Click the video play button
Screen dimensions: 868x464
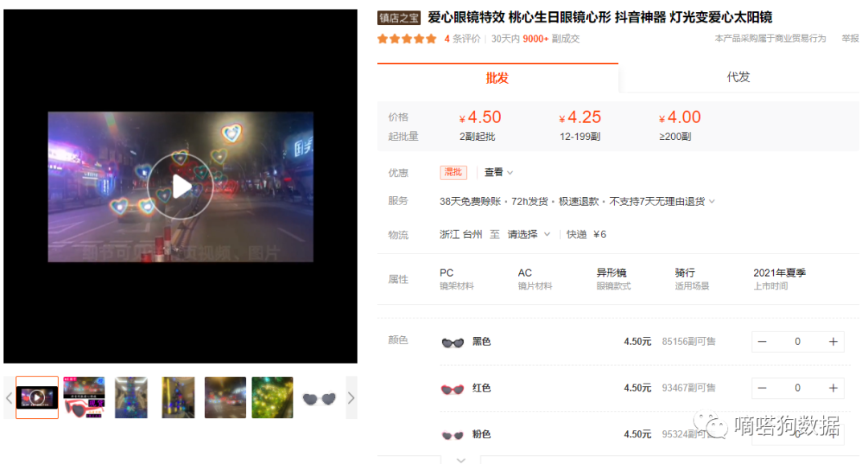tap(182, 186)
